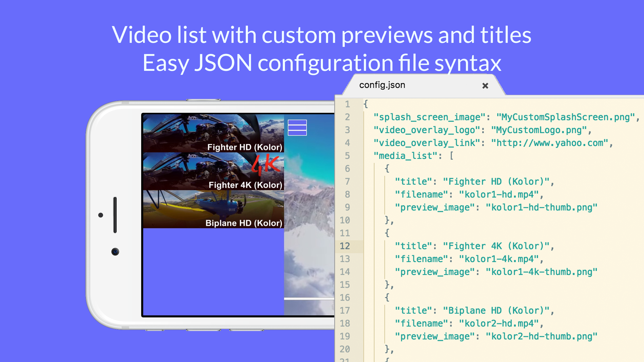644x362 pixels.
Task: Click the "kolor1-4k-thumb.png" value
Action: 542,272
